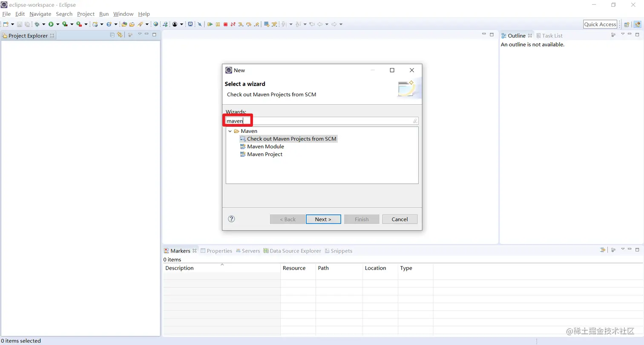Click the open web browser globe icon
The height and width of the screenshot is (345, 644).
[x=156, y=24]
